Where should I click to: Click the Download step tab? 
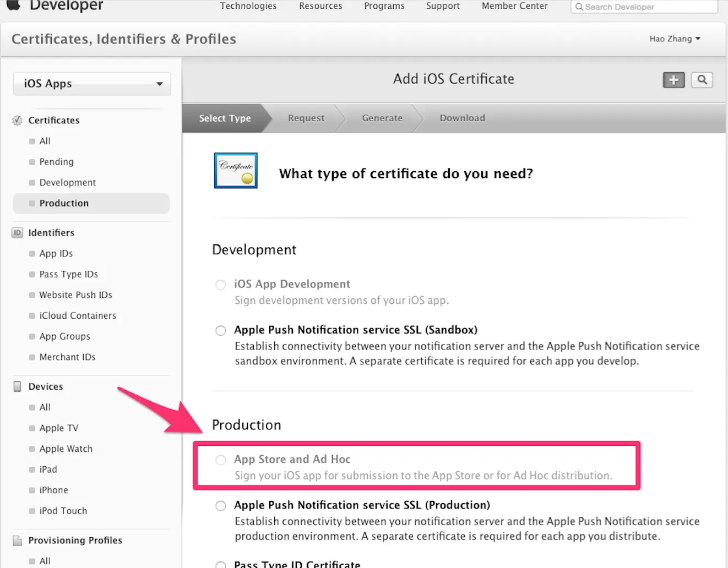click(463, 118)
